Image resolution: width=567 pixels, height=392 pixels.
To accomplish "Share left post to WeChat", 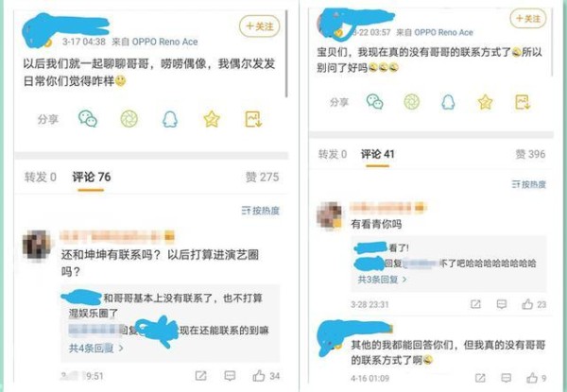I will tap(88, 119).
